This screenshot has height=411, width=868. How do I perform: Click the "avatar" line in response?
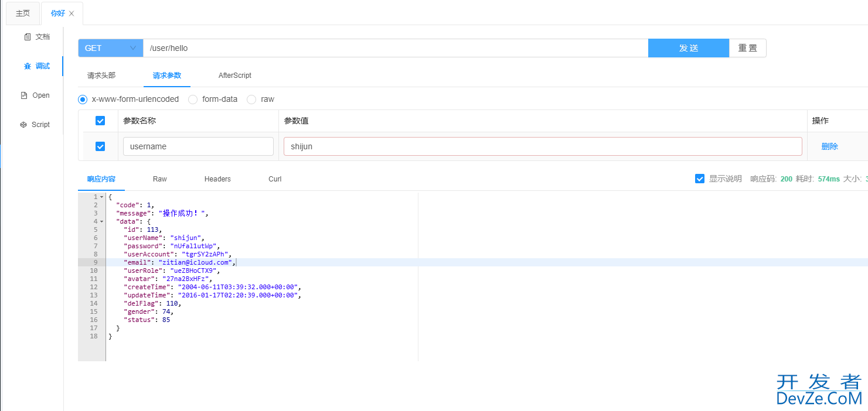(x=168, y=279)
